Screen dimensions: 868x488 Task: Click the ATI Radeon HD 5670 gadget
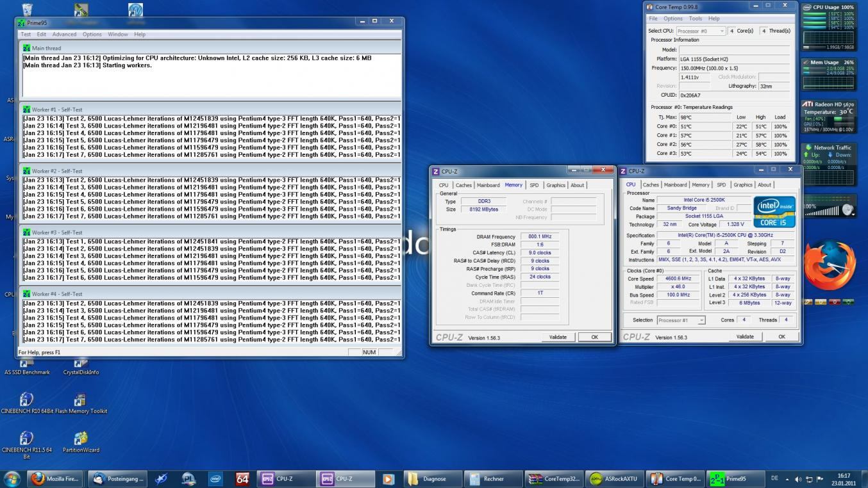(828, 116)
